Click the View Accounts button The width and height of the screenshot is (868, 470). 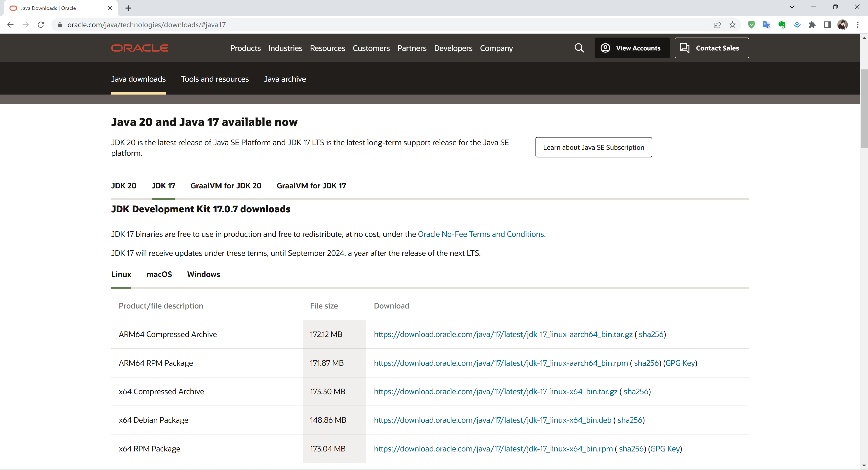[x=632, y=48]
